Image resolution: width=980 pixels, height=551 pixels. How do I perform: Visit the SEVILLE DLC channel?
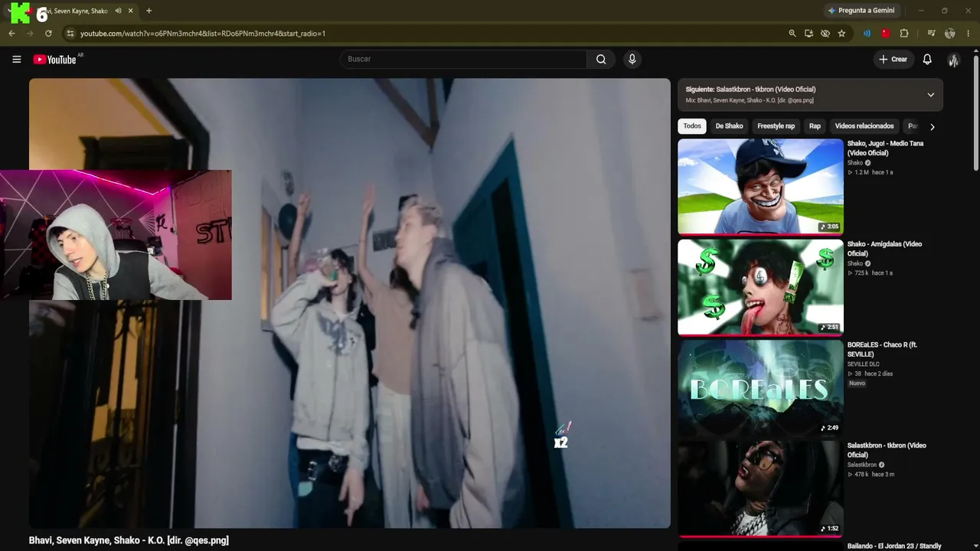click(863, 364)
